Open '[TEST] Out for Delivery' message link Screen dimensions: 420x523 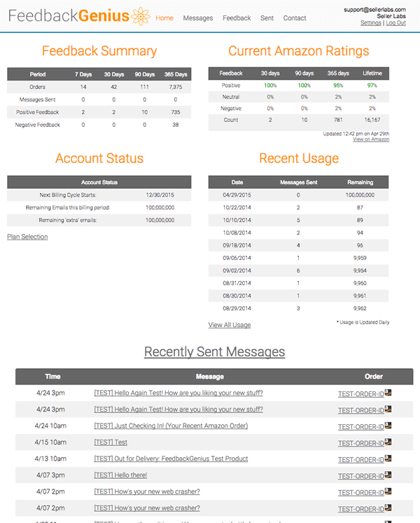pos(171,459)
